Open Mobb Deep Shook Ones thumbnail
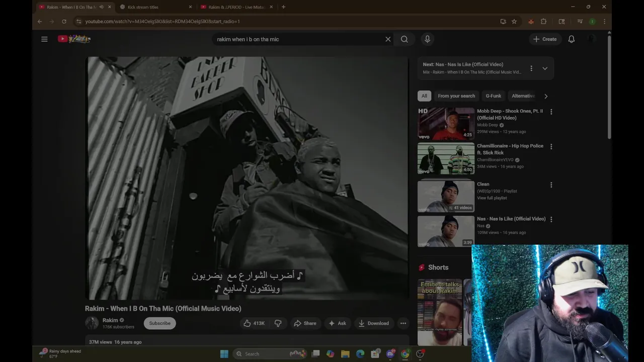644x362 pixels. (x=446, y=123)
